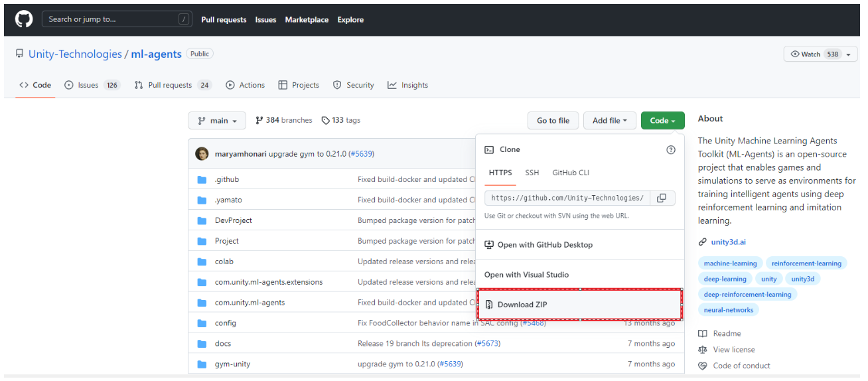Viewport: 868px width, 381px height.
Task: Open the GitHub logo home link
Action: 24,19
